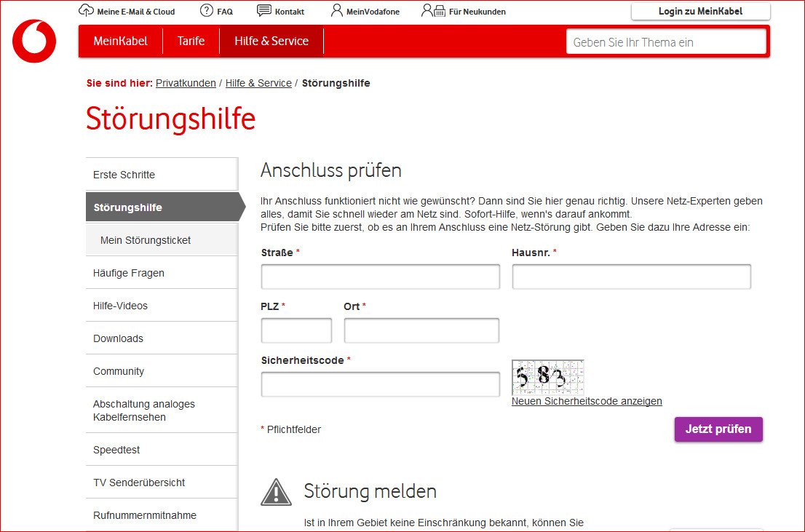
Task: Open the cloud icon for Meine E-Mail & Cloud
Action: 86,10
